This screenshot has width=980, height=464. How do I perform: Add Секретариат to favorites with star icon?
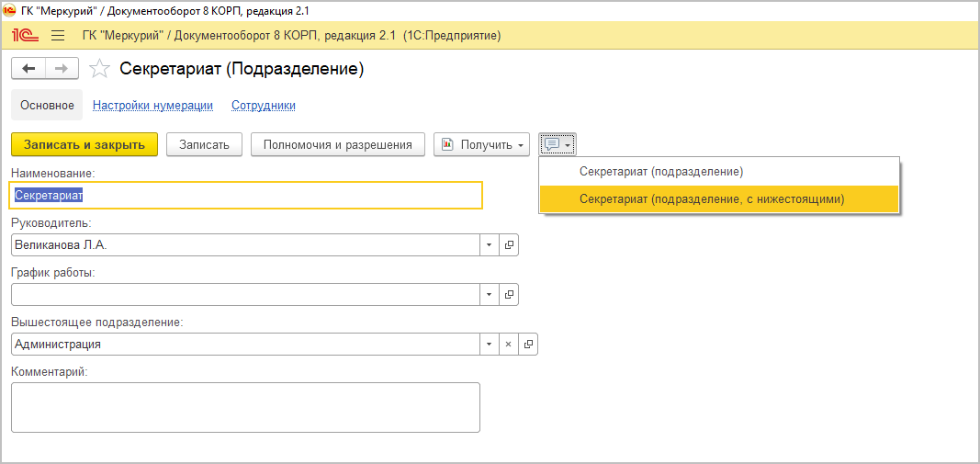[101, 69]
